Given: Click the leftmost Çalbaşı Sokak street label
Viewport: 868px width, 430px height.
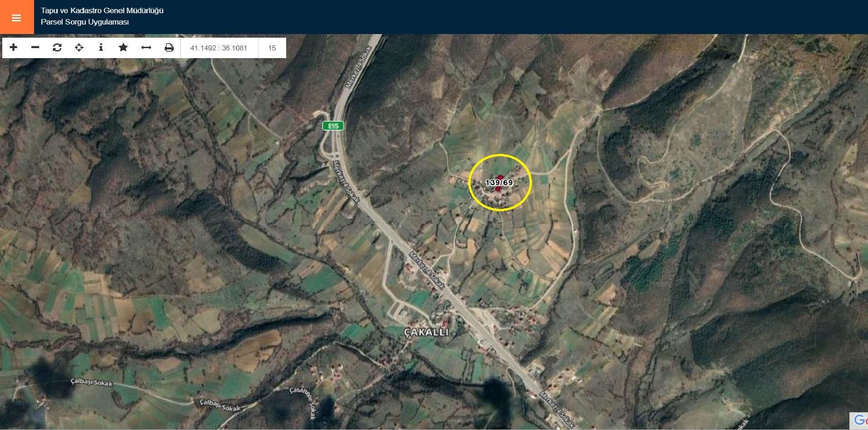Looking at the screenshot, I should (x=92, y=382).
